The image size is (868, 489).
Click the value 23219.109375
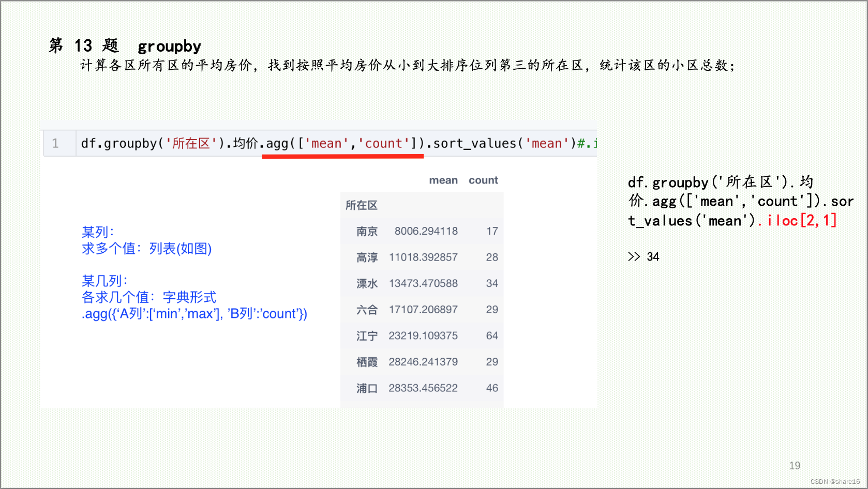[423, 336]
